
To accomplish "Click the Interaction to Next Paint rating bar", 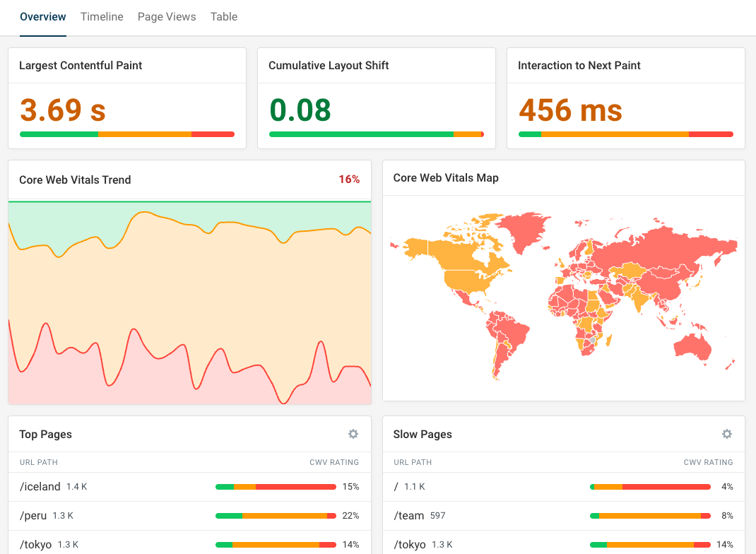I will [x=626, y=134].
